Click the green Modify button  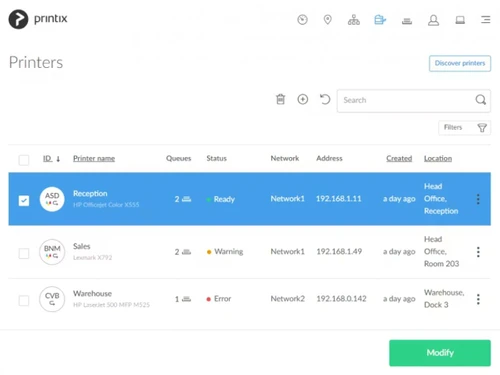[x=440, y=353]
